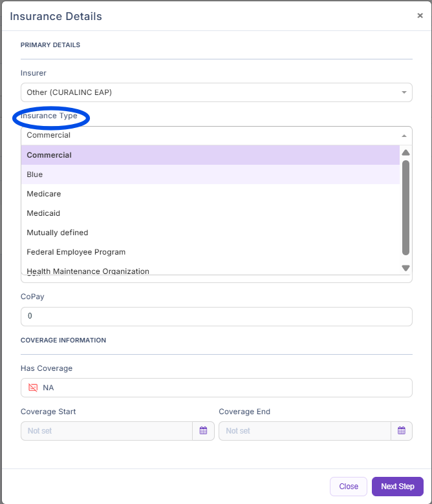
Task: Click the dropdown list scroll-down arrow
Action: click(405, 268)
